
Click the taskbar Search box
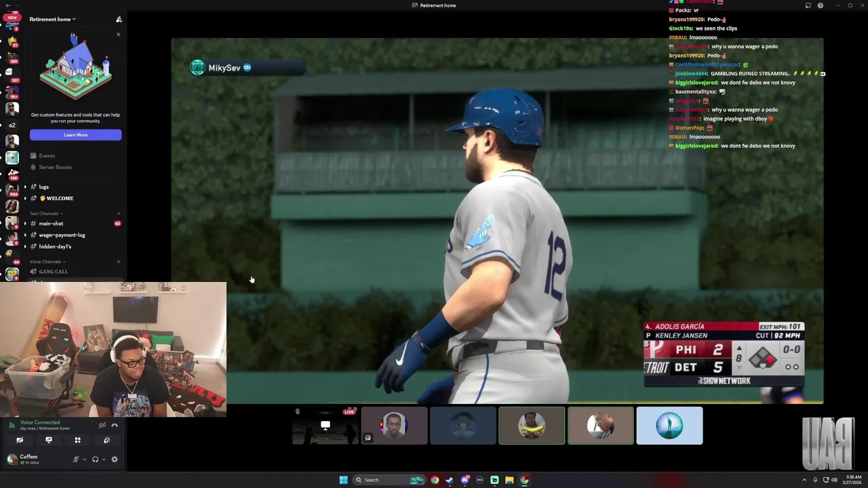coord(389,480)
